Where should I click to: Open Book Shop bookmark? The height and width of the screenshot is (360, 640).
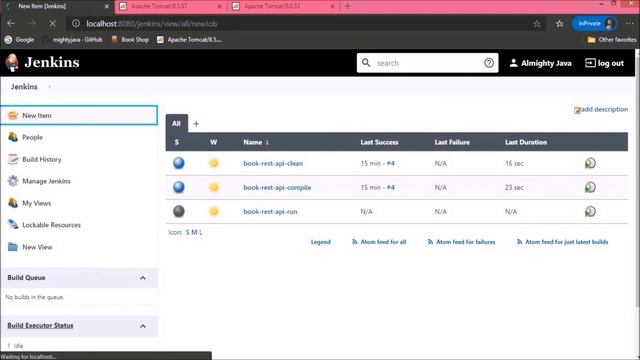pyautogui.click(x=130, y=40)
